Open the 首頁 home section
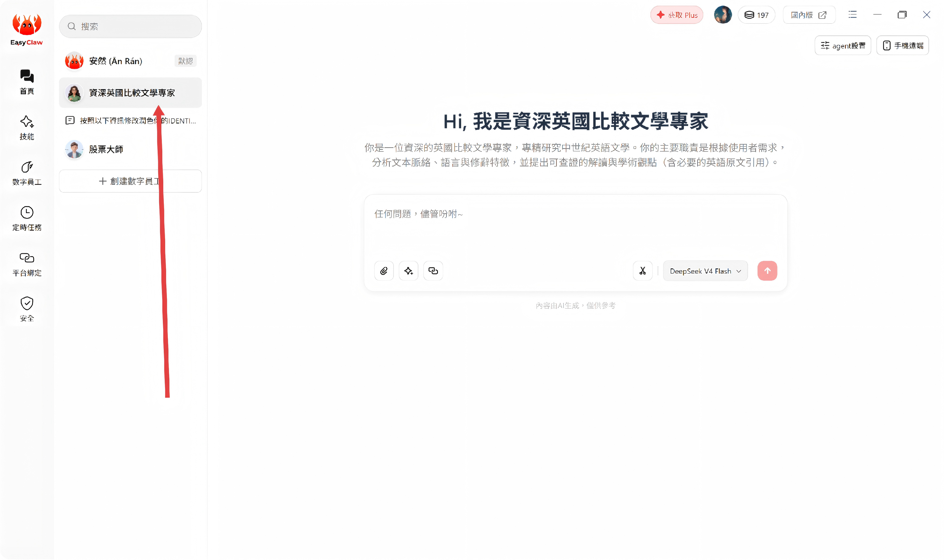The image size is (944, 560). coord(27,82)
